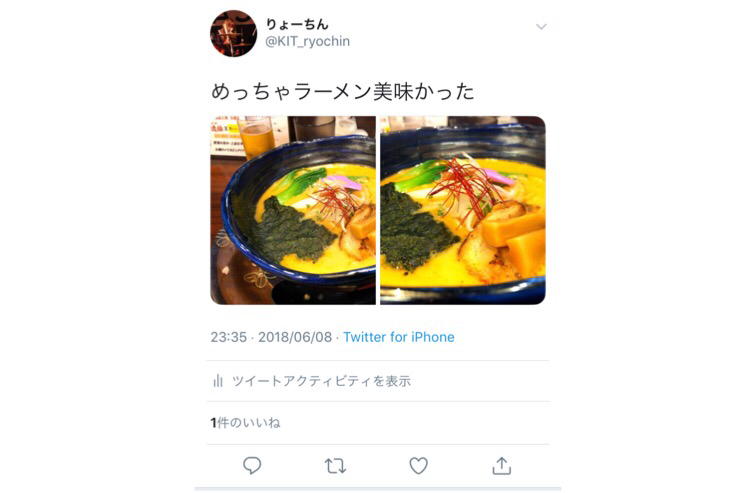Open the share upload icon
This screenshot has width=750, height=493.
[502, 465]
